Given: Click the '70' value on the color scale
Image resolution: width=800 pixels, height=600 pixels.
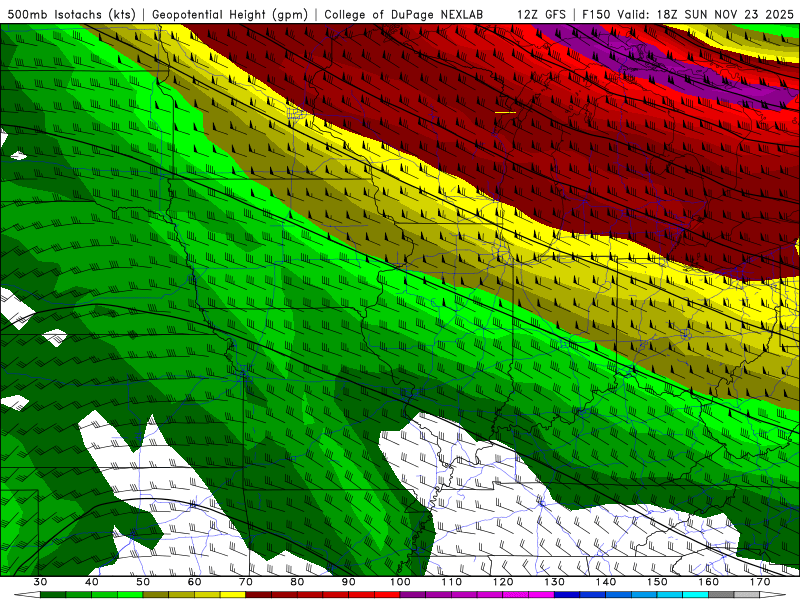Looking at the screenshot, I should point(246,582).
